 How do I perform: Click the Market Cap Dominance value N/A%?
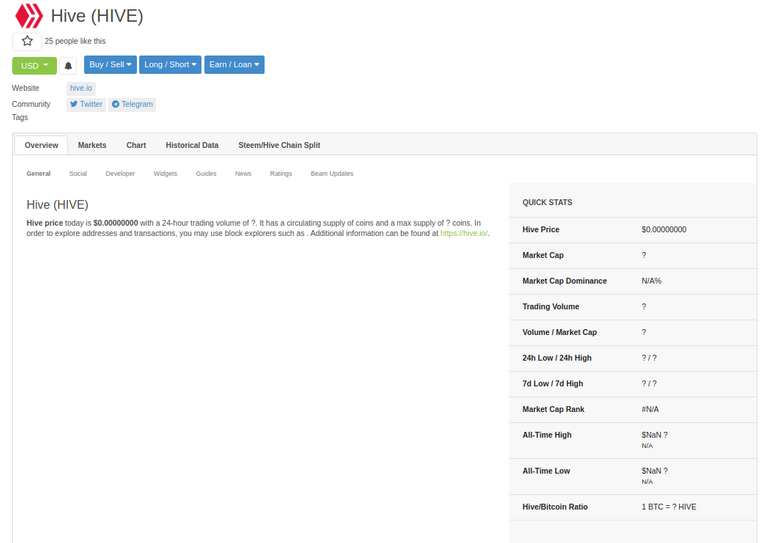[x=651, y=281]
